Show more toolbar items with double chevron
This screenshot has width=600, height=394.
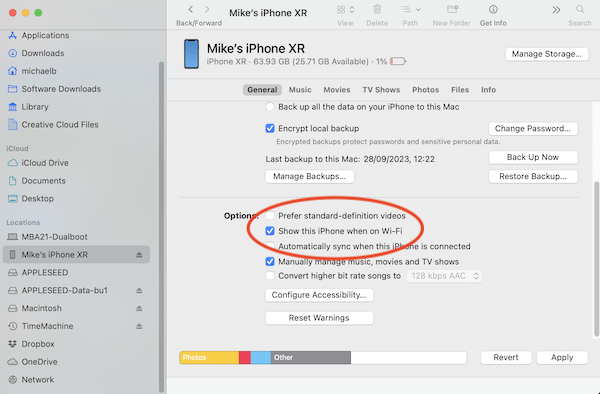pos(556,10)
